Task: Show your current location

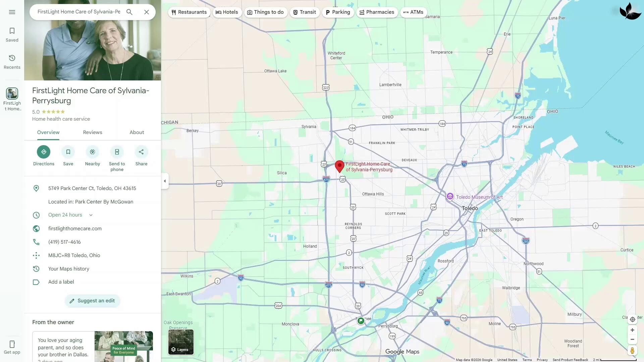Action: pos(632,319)
